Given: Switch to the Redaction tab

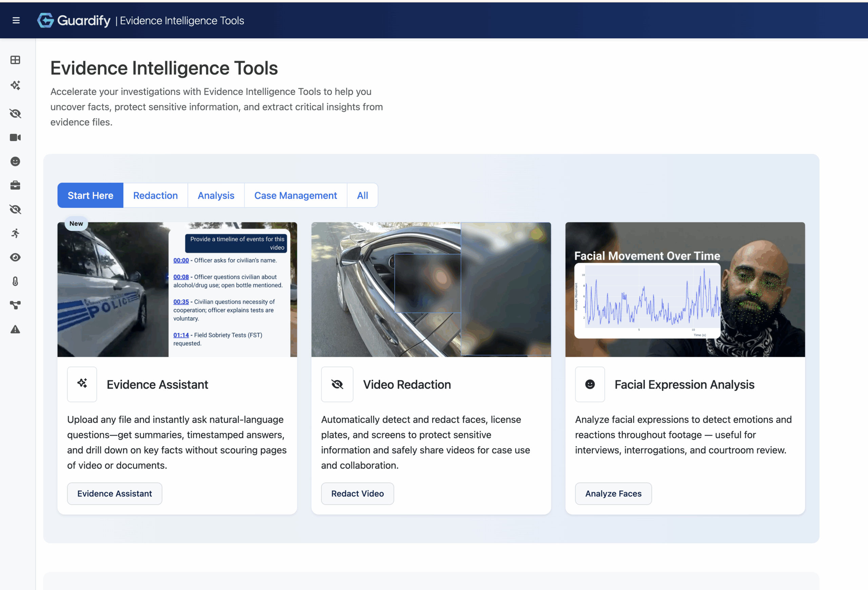Looking at the screenshot, I should point(155,195).
